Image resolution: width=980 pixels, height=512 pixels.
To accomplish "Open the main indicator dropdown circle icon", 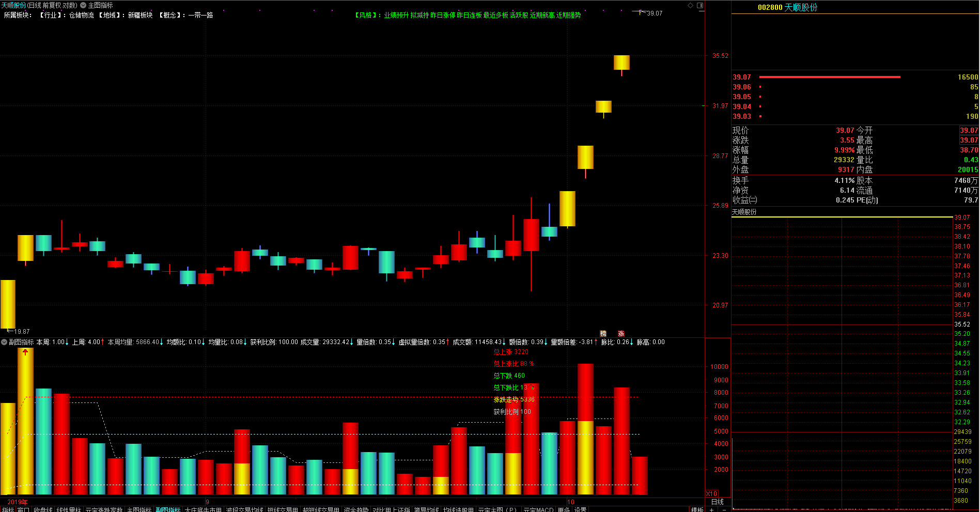I will [x=83, y=5].
